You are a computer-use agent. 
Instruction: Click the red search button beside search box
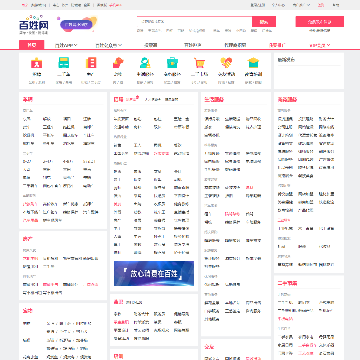pyautogui.click(x=264, y=22)
